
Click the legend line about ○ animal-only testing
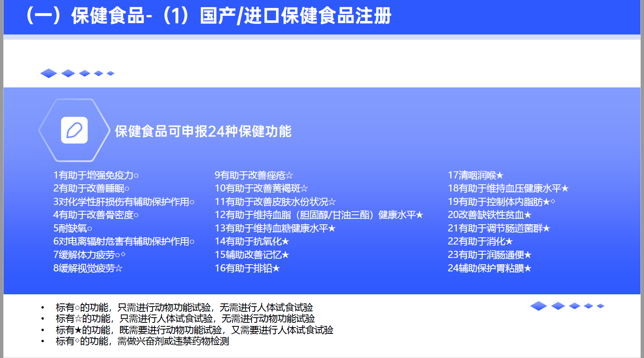184,307
